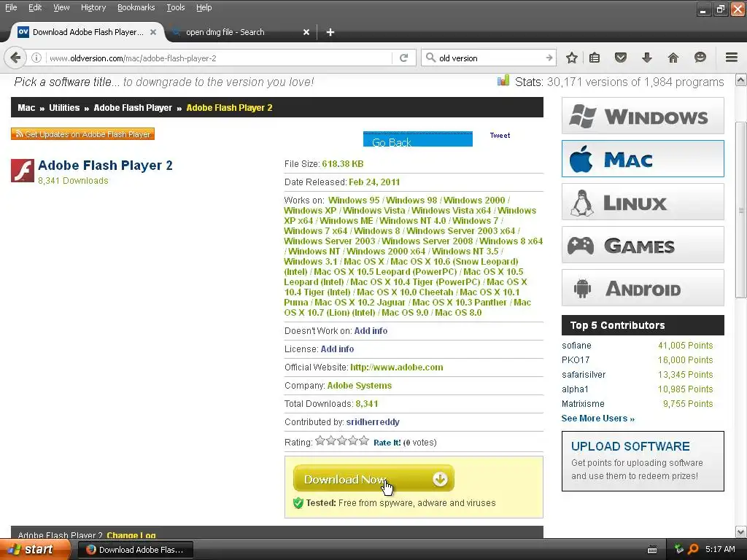Click the Adobe Flash Player 2 title heading
Screen dimensions: 747x560
105,166
